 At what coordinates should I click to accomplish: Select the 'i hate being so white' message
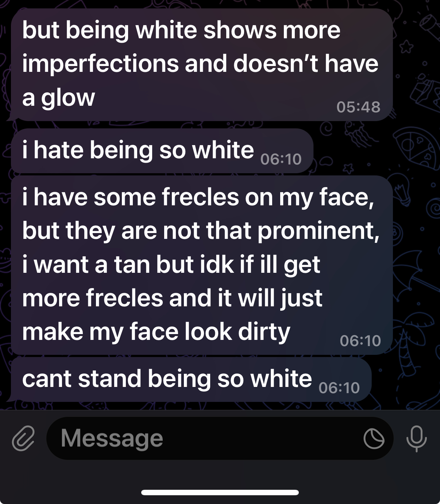[x=138, y=150]
